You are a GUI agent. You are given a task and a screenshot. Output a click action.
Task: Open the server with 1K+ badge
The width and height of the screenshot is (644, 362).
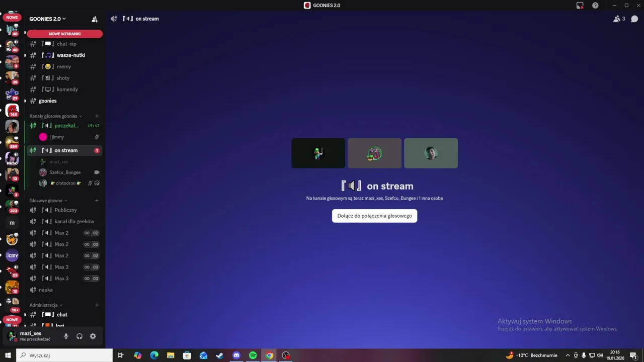pos(12,303)
